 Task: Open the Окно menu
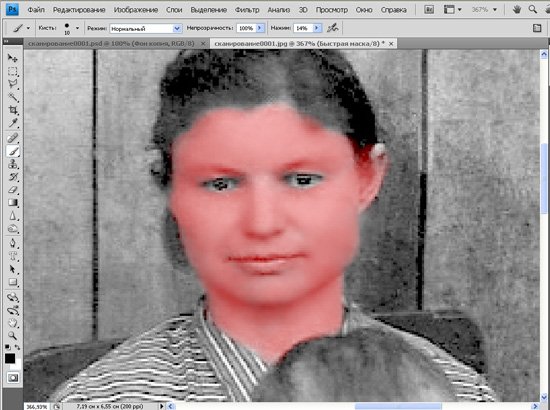click(x=364, y=10)
